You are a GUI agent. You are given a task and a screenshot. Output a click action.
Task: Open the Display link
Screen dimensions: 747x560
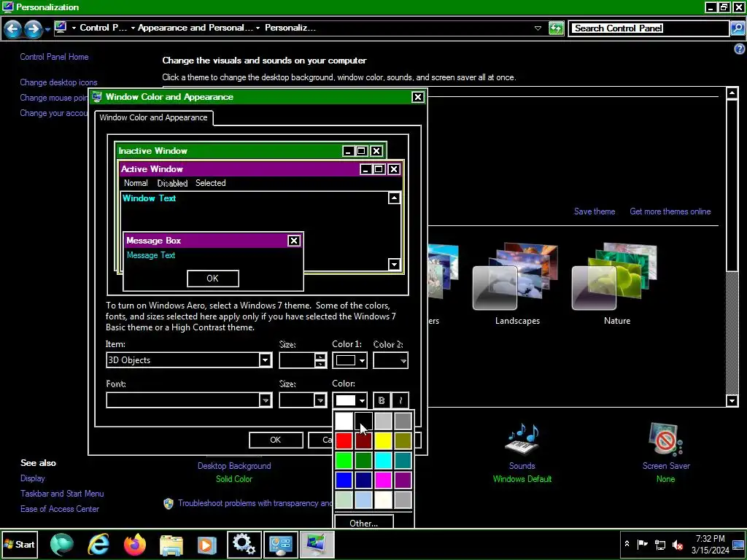[32, 478]
